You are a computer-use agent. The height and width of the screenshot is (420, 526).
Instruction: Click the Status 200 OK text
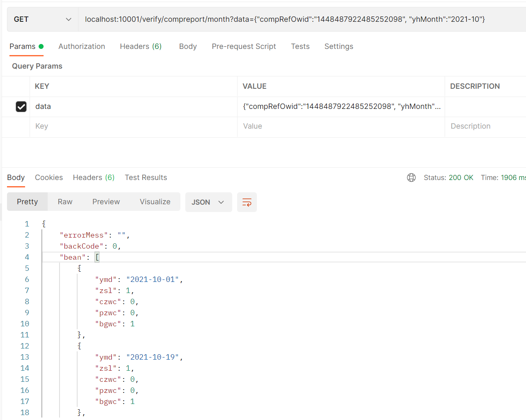(x=448, y=178)
